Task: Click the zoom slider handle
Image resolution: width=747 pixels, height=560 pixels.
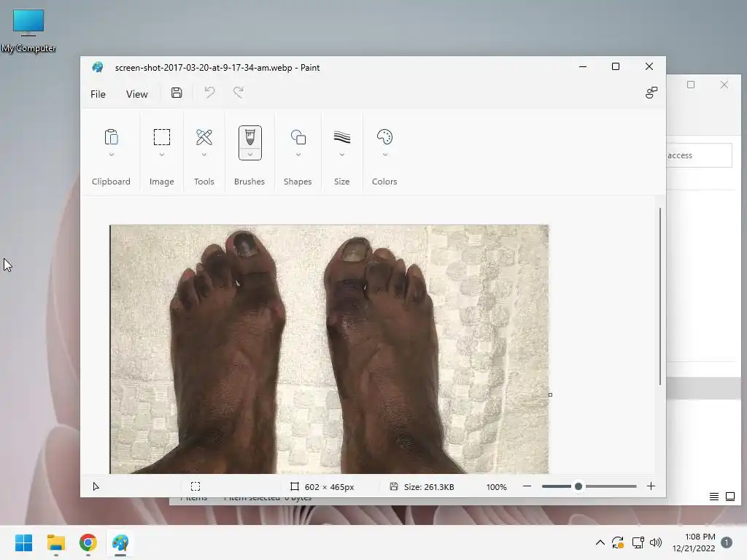Action: [x=578, y=486]
